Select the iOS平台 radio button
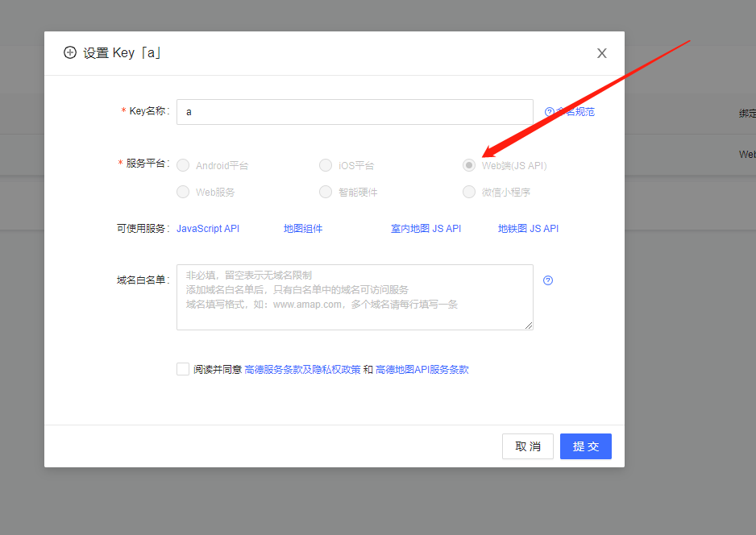The width and height of the screenshot is (756, 535). click(x=326, y=165)
